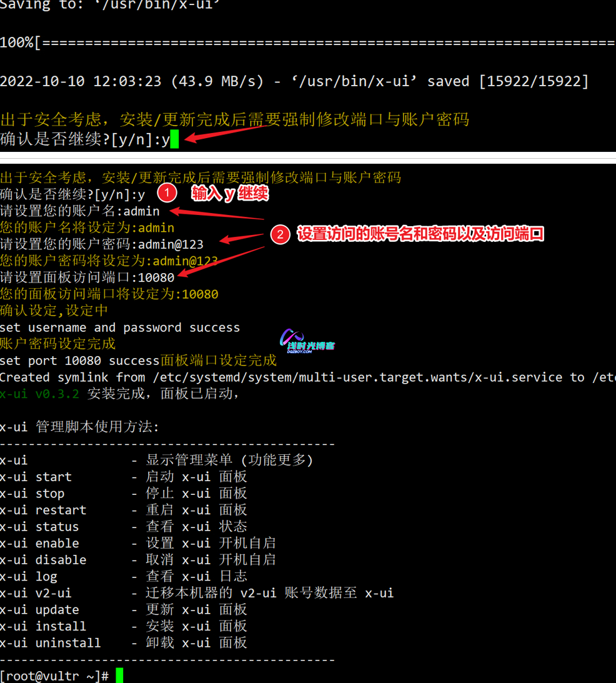616x683 pixels.
Task: Click the green x-ui v0.3.2 version text
Action: tap(39, 394)
